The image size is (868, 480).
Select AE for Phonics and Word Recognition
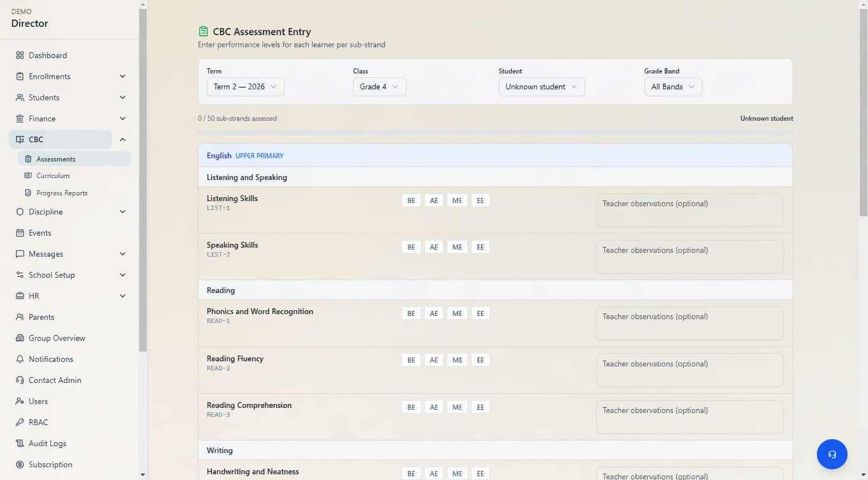click(434, 313)
